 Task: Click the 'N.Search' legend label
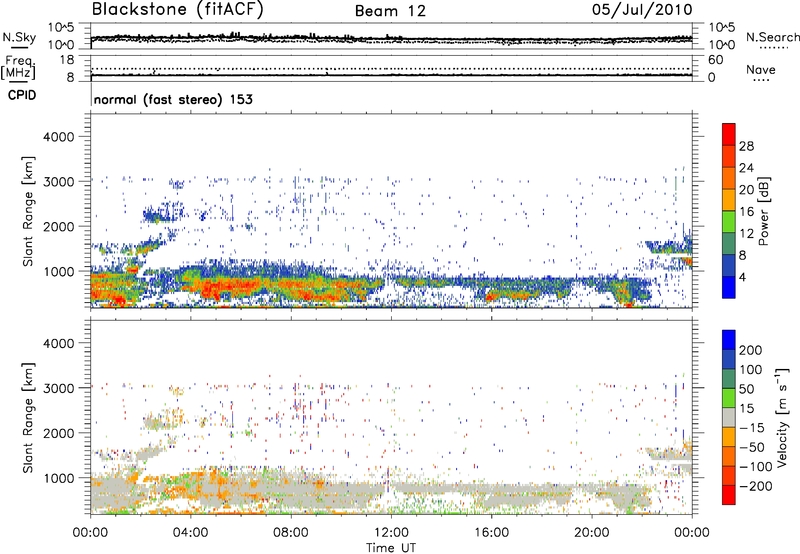point(773,37)
